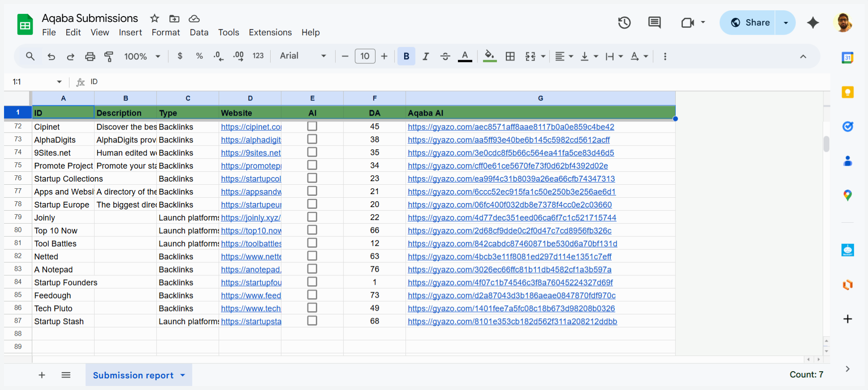Open Contacts side panel
Screen dimensions: 868x390
(847, 161)
